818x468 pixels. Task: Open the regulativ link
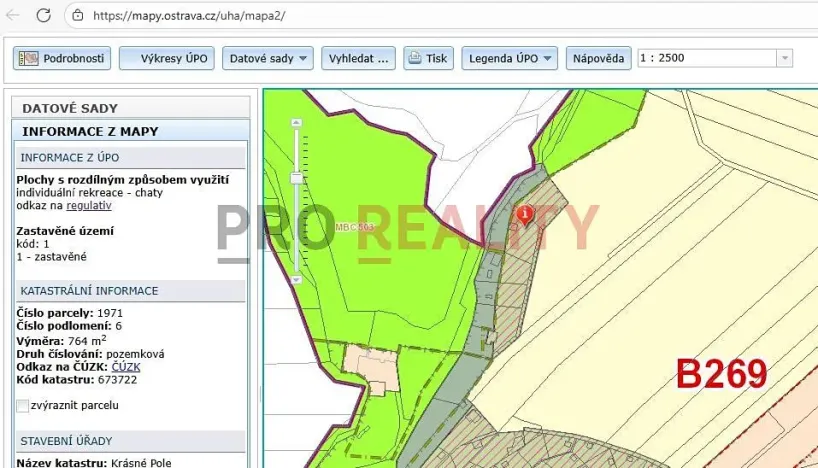click(89, 205)
